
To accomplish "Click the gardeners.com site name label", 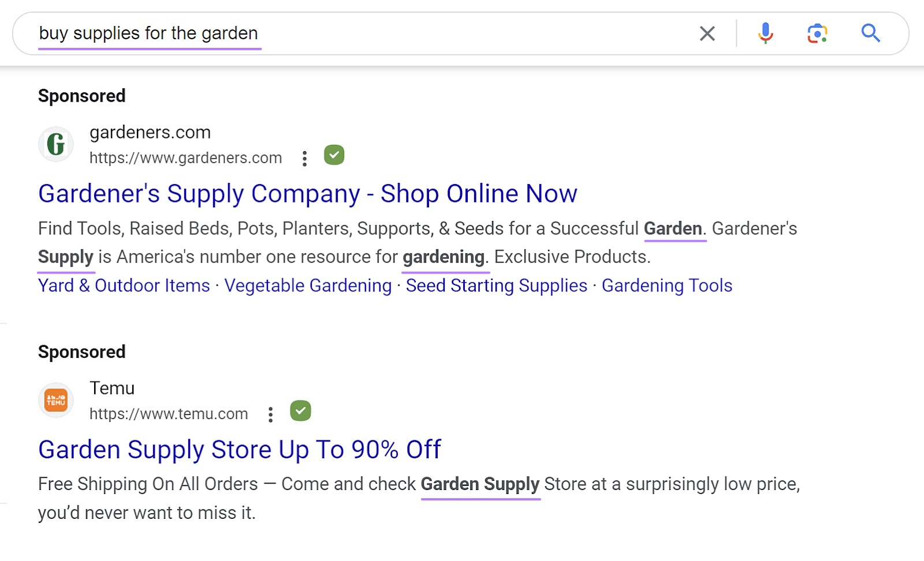I will coord(150,132).
